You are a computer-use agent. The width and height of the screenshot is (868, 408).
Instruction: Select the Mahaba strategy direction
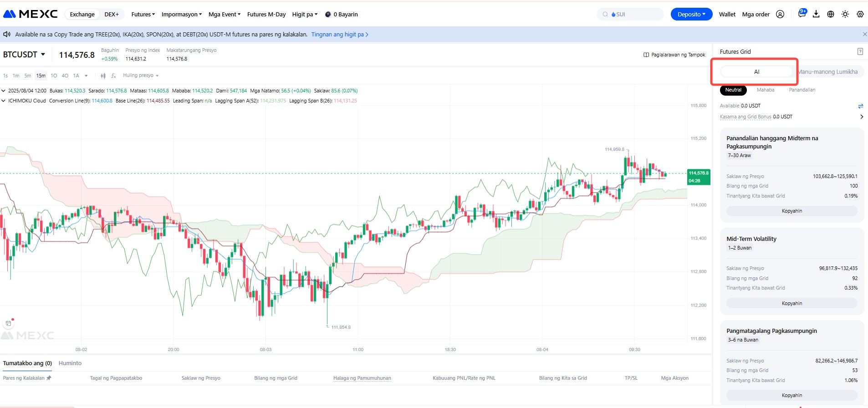765,90
